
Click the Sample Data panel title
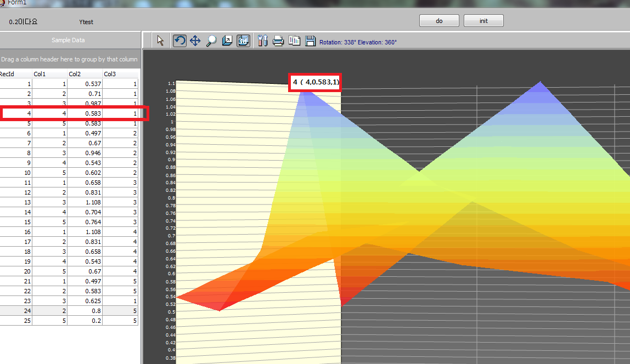click(68, 40)
